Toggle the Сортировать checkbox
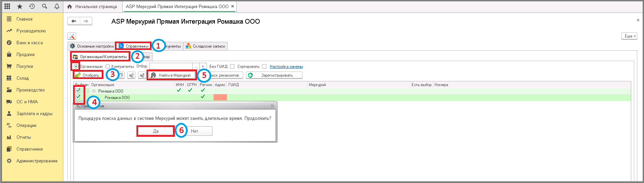644x183 pixels. click(264, 67)
